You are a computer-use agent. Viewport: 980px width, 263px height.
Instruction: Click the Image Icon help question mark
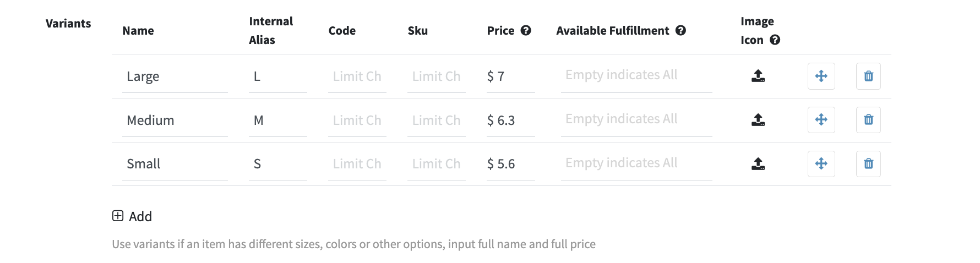pyautogui.click(x=775, y=40)
